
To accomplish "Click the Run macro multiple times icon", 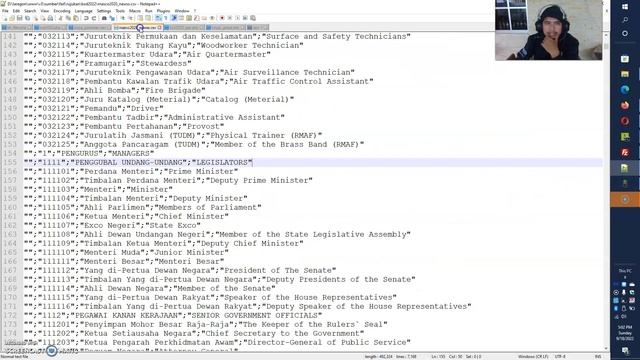I will (245, 18).
